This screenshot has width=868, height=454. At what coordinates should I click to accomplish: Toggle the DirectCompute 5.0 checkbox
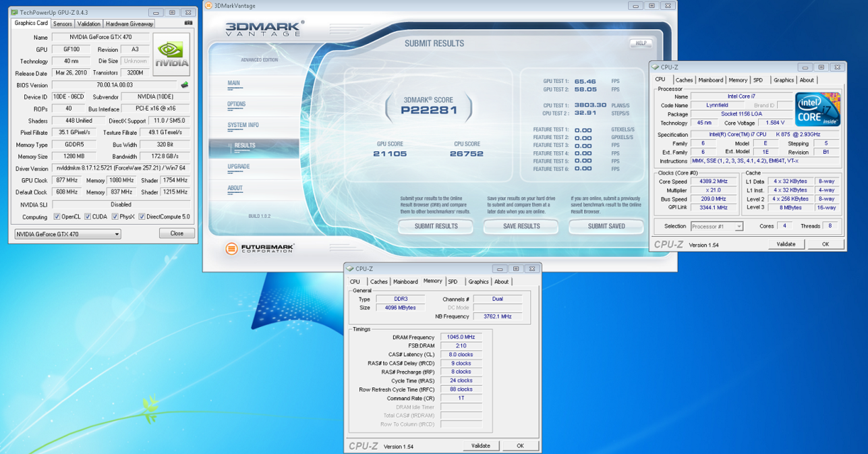pyautogui.click(x=142, y=217)
